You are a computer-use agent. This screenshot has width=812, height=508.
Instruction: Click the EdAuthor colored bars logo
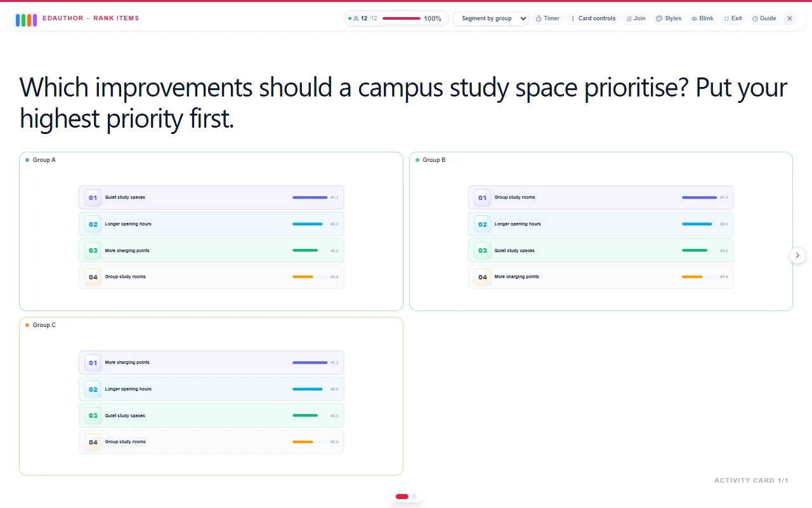tap(26, 20)
